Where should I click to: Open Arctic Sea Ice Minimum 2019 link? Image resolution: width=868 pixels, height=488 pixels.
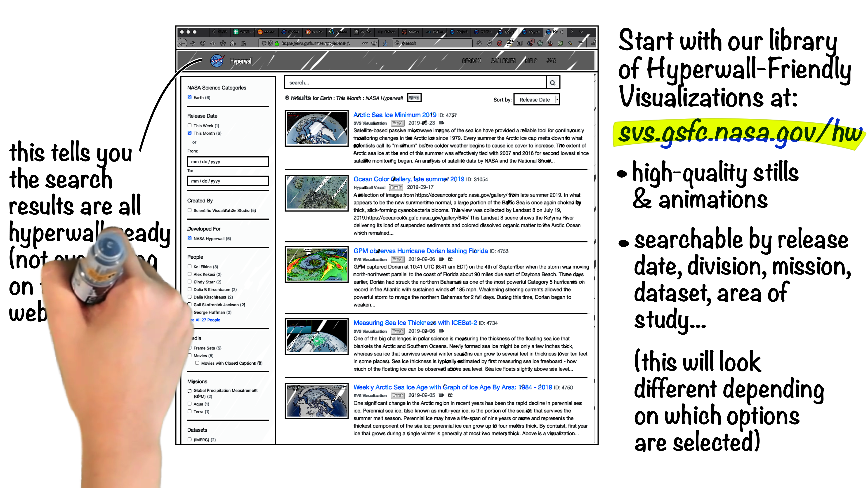[395, 115]
